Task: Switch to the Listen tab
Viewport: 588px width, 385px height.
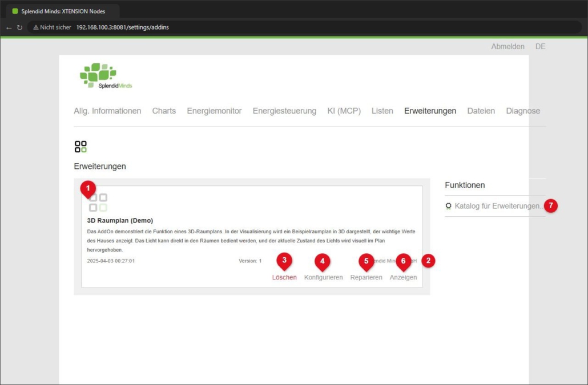Action: point(382,111)
